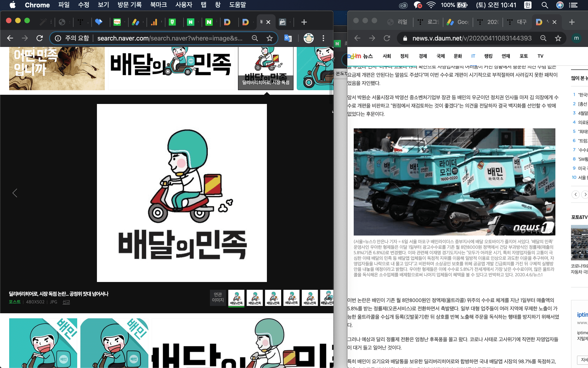Open wide 배달의민족 logo image result
Image resolution: width=588 pixels, height=368 pixels.
172,68
